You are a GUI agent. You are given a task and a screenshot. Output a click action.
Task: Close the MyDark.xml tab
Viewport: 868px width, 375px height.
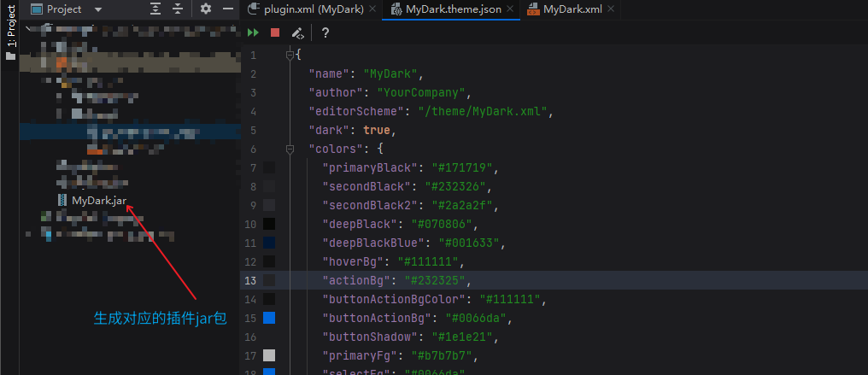[611, 9]
